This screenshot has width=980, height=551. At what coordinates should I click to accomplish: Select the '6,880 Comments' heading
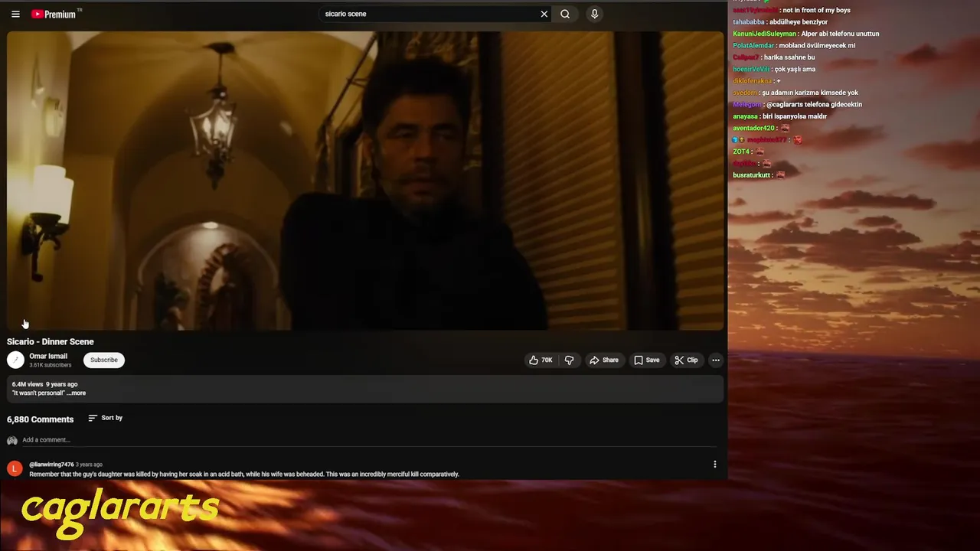click(x=41, y=419)
